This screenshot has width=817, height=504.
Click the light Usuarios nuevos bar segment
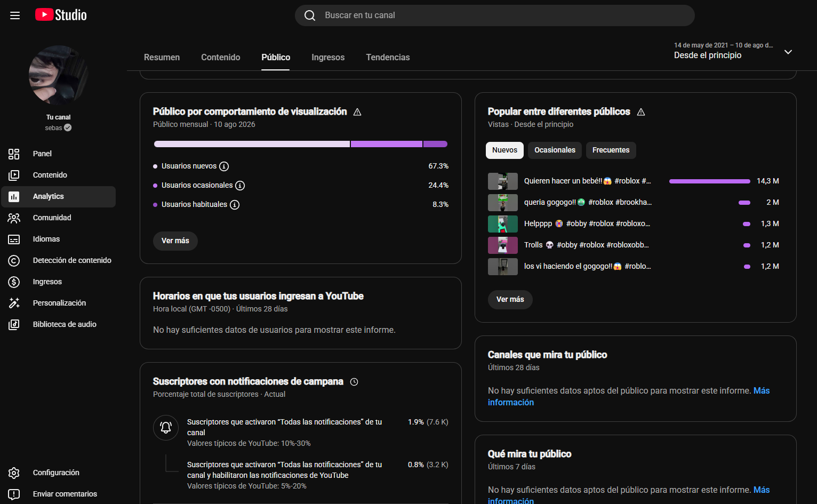pos(252,144)
